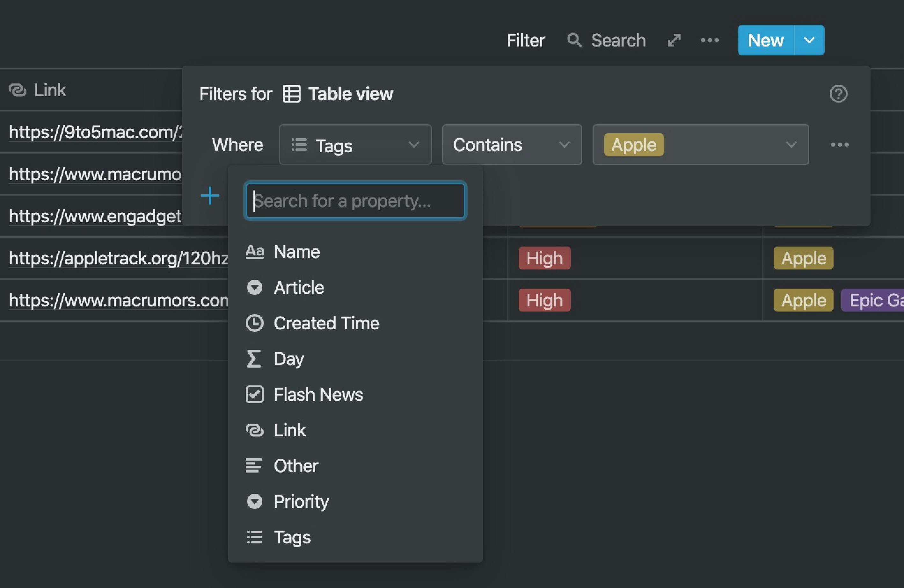Click the help question mark icon
The width and height of the screenshot is (904, 588).
coord(839,94)
